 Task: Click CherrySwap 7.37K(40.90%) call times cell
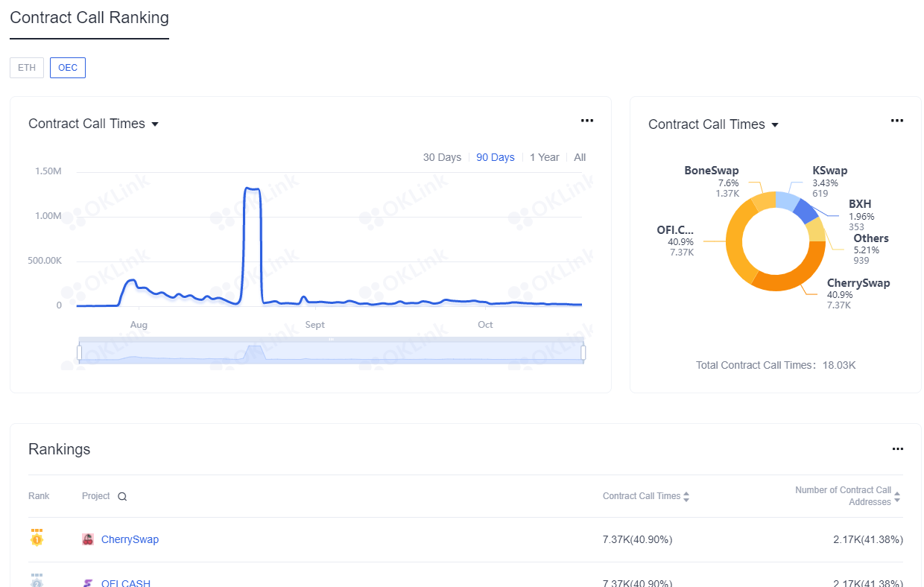[x=637, y=539]
